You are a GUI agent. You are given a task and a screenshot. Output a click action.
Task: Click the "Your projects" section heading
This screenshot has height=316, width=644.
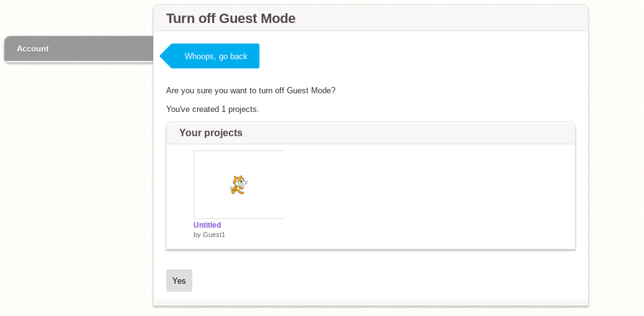tap(211, 133)
